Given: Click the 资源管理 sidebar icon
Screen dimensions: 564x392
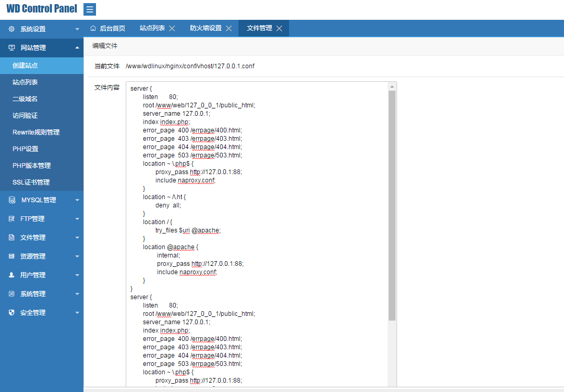Looking at the screenshot, I should point(11,256).
